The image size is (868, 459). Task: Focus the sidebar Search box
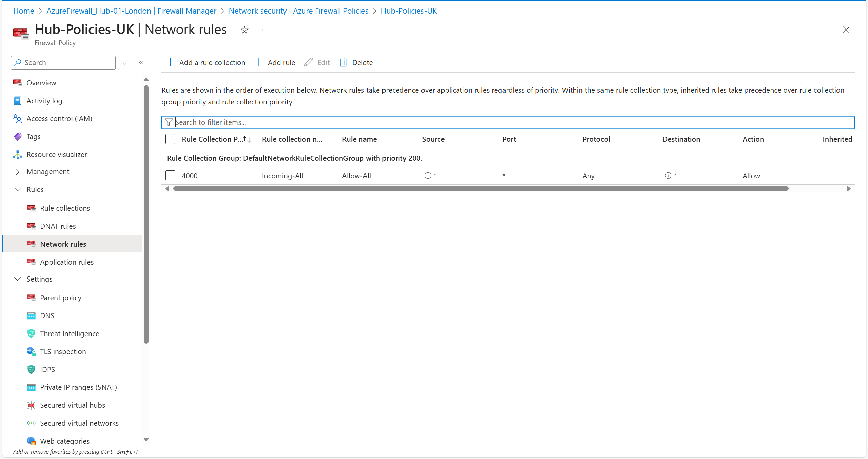point(63,63)
